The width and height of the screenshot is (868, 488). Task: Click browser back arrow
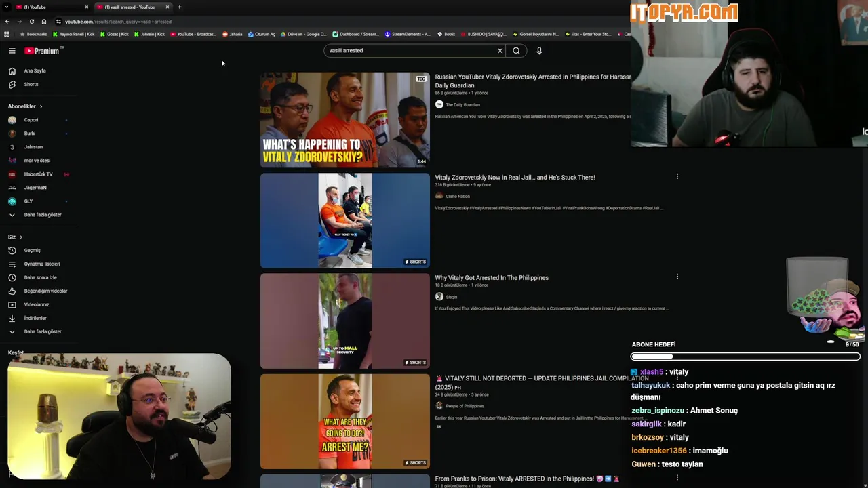(7, 22)
